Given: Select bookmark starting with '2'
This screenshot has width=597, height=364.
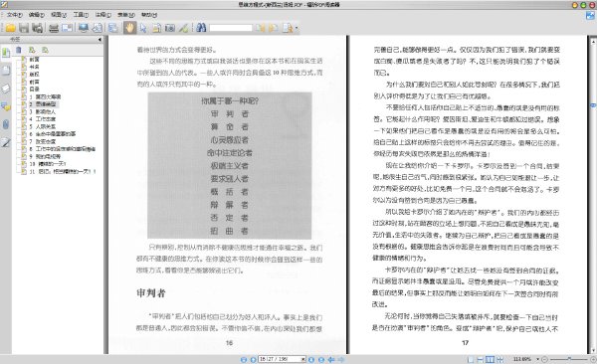Looking at the screenshot, I should click(x=43, y=104).
